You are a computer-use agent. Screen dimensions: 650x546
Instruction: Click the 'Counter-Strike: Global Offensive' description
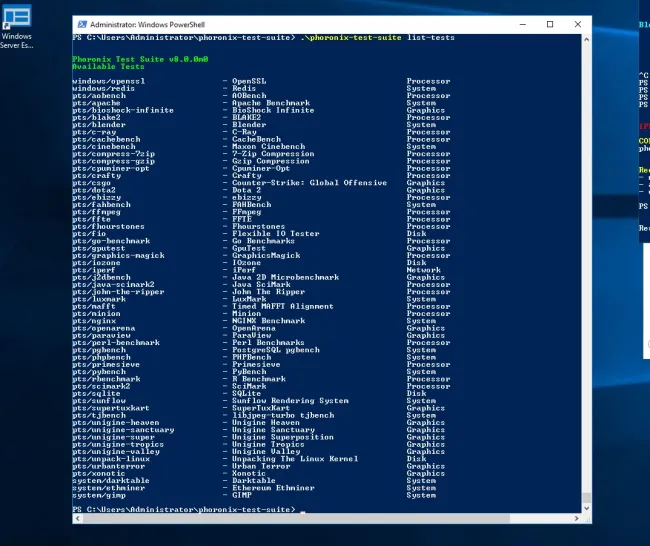309,183
